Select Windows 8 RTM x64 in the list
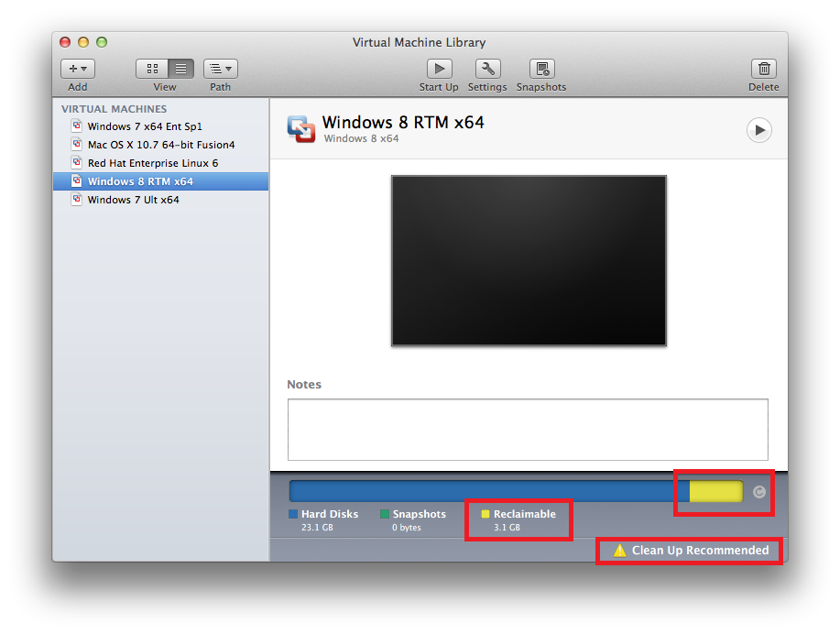This screenshot has height=634, width=840. point(160,181)
